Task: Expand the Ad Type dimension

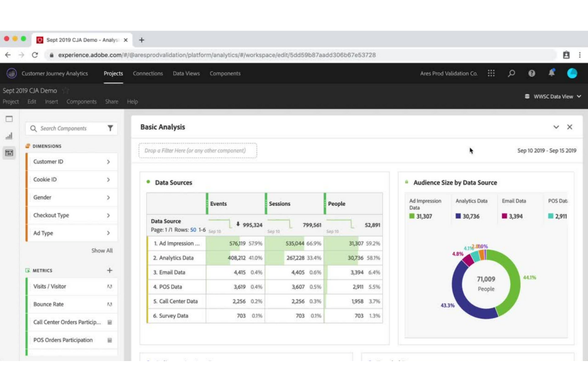Action: pyautogui.click(x=108, y=233)
